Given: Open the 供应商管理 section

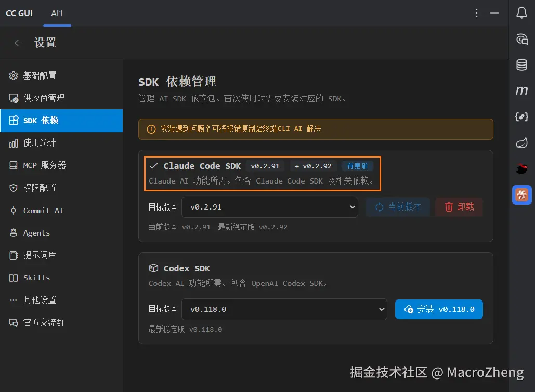Looking at the screenshot, I should pyautogui.click(x=61, y=98).
